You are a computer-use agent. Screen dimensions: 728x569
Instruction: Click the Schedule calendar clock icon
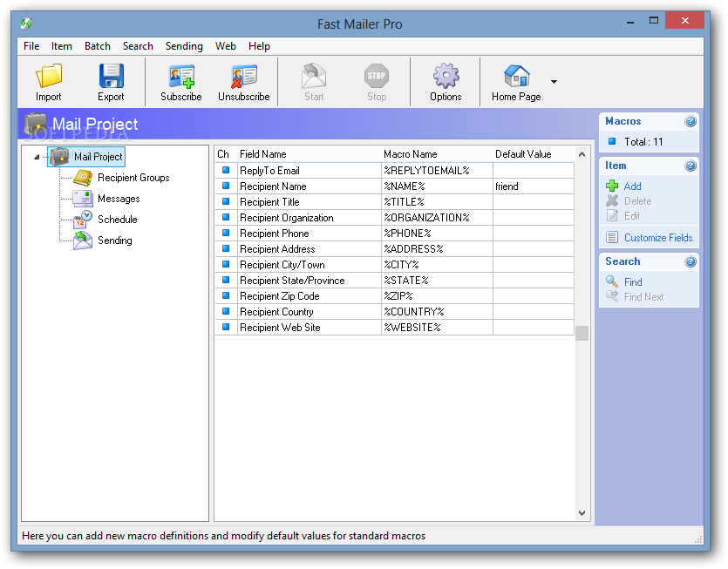pyautogui.click(x=83, y=220)
